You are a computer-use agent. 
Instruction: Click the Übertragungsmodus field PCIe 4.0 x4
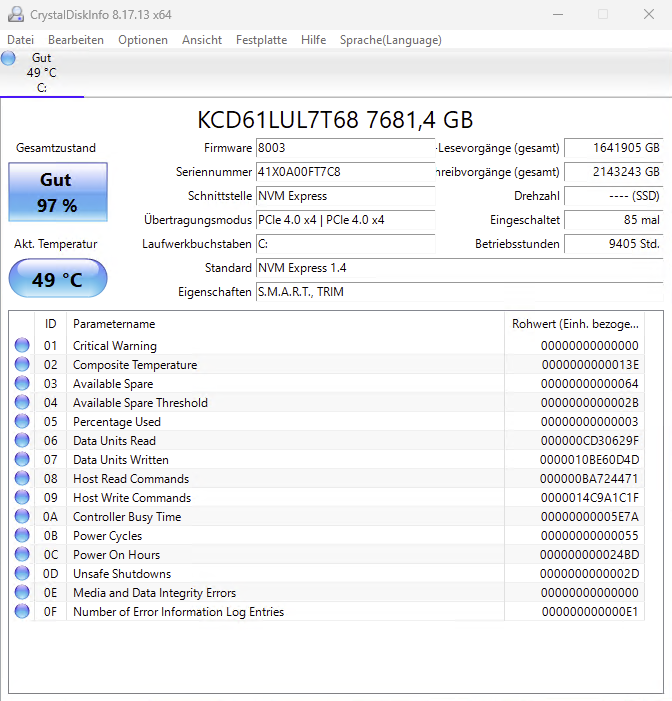click(346, 220)
